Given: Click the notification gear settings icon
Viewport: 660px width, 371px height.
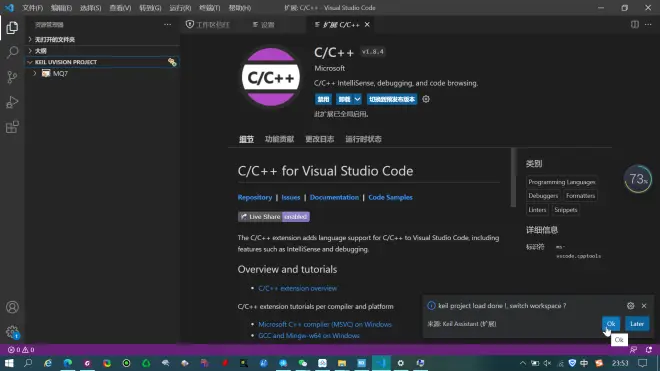Looking at the screenshot, I should coord(631,306).
